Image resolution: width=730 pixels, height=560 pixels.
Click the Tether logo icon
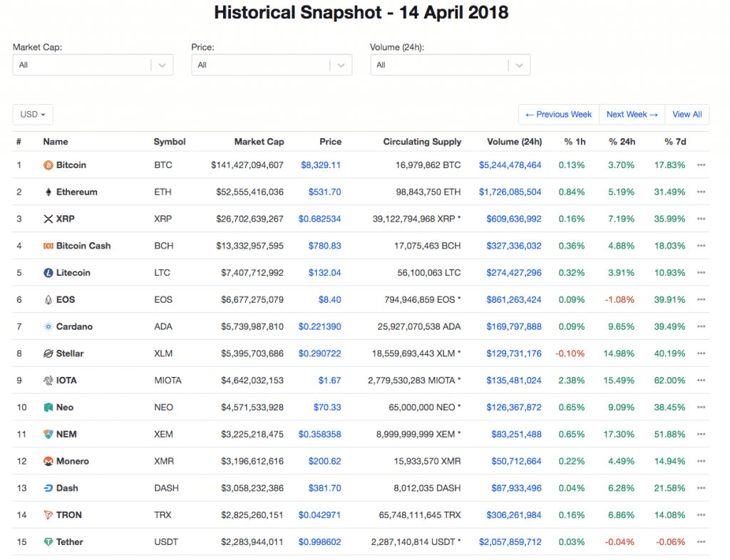(x=48, y=542)
